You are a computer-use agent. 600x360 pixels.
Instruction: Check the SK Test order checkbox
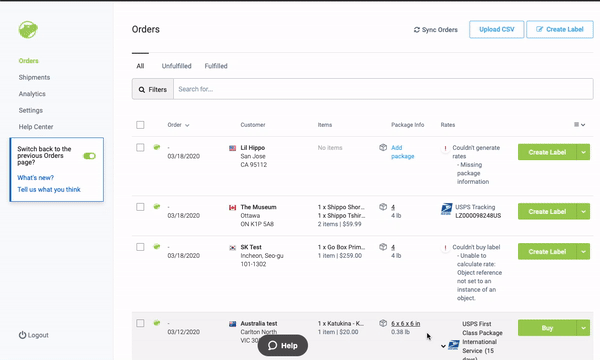point(140,247)
